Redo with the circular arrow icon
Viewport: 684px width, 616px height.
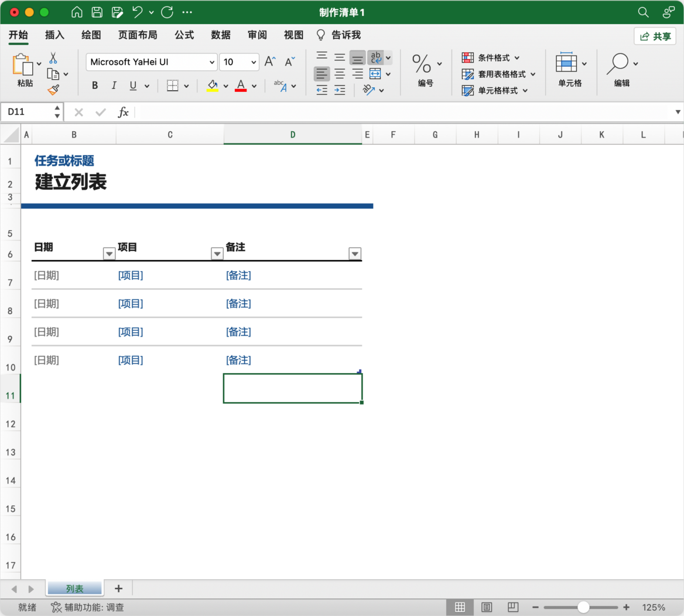[167, 12]
